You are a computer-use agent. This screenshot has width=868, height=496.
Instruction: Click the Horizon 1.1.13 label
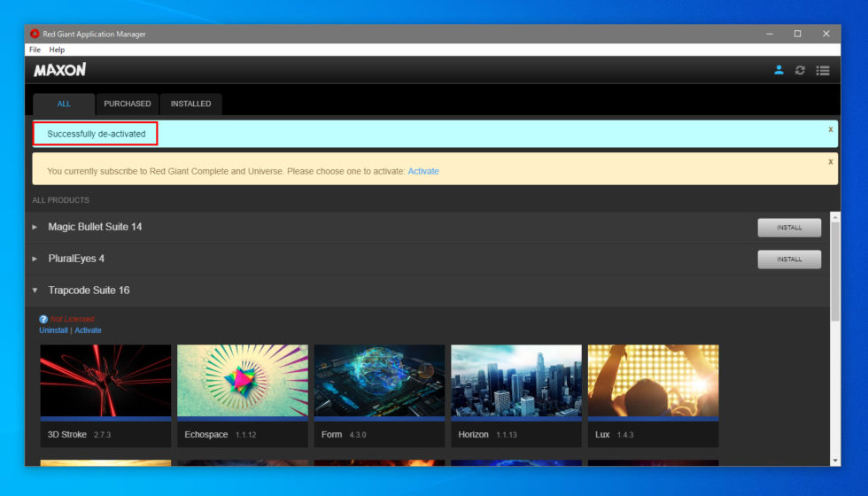click(487, 435)
